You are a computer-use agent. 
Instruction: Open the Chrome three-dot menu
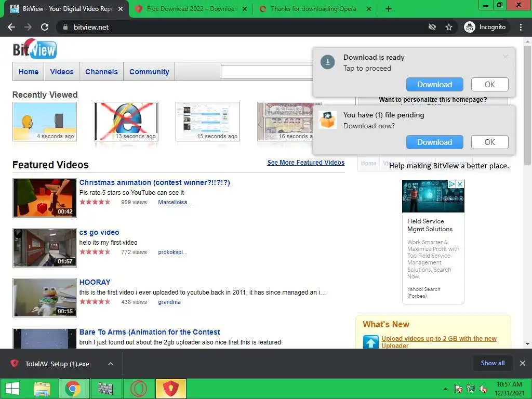click(521, 27)
